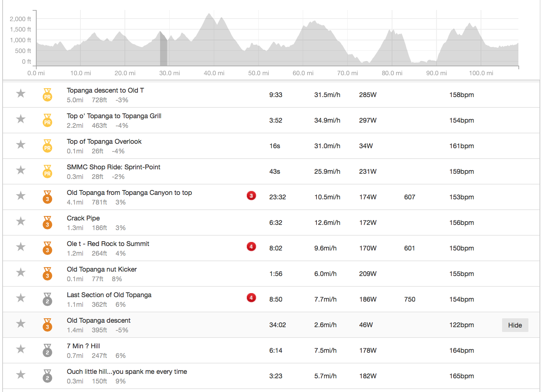The image size is (541, 392).
Task: Click PR medal for Top o' Topanga to Topanga Grill
Action: pos(47,120)
